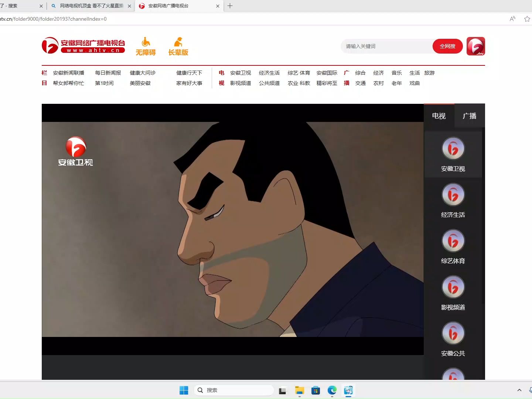Show hidden system tray icons
532x399 pixels.
(519, 390)
